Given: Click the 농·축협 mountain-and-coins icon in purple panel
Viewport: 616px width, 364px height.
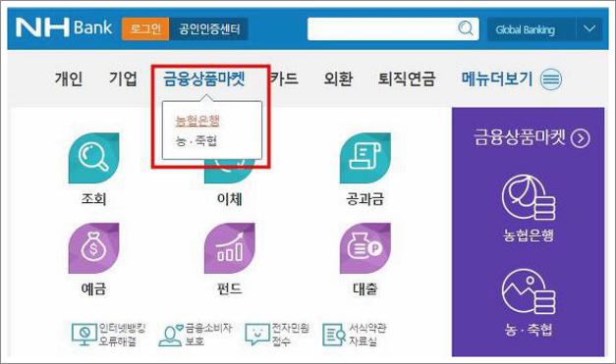Looking at the screenshot, I should click(x=529, y=291).
